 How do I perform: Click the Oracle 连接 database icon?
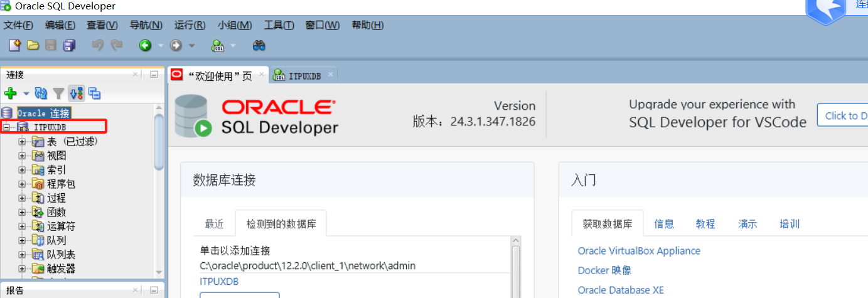click(7, 113)
